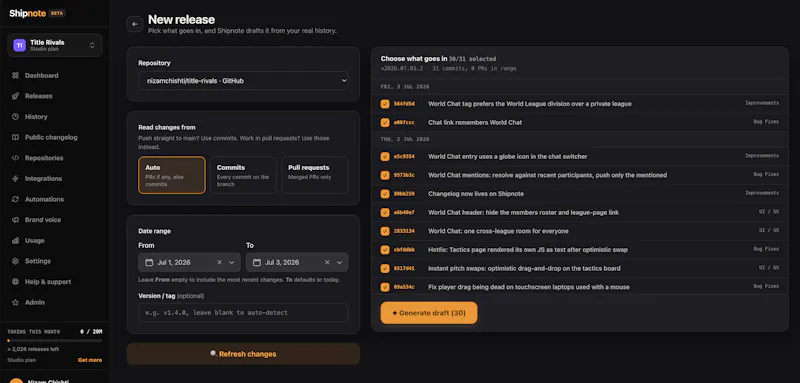The width and height of the screenshot is (800, 383).
Task: Uncheck commit a06fccc Chat link remembers
Action: click(385, 122)
